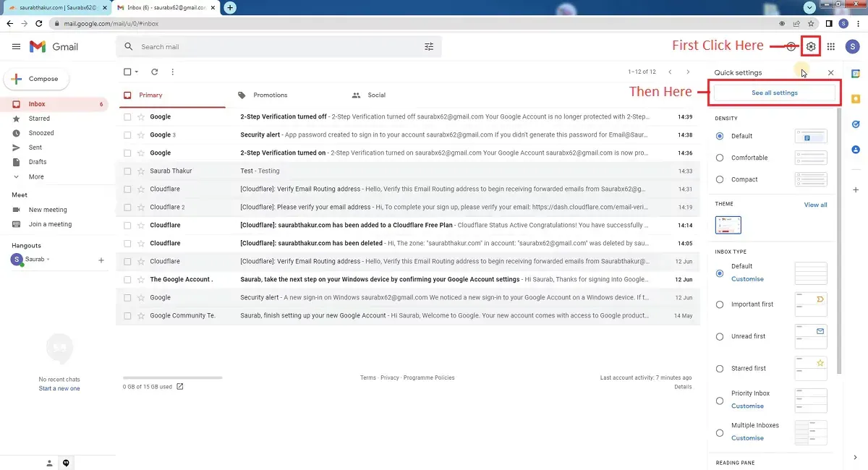The width and height of the screenshot is (868, 470).
Task: Close the Quick settings panel
Action: [830, 72]
